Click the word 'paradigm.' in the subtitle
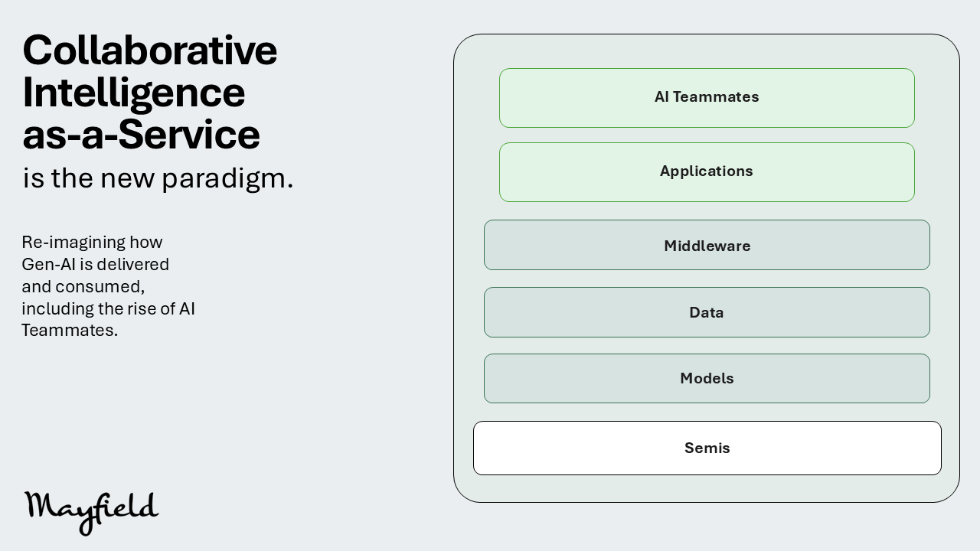 point(227,179)
